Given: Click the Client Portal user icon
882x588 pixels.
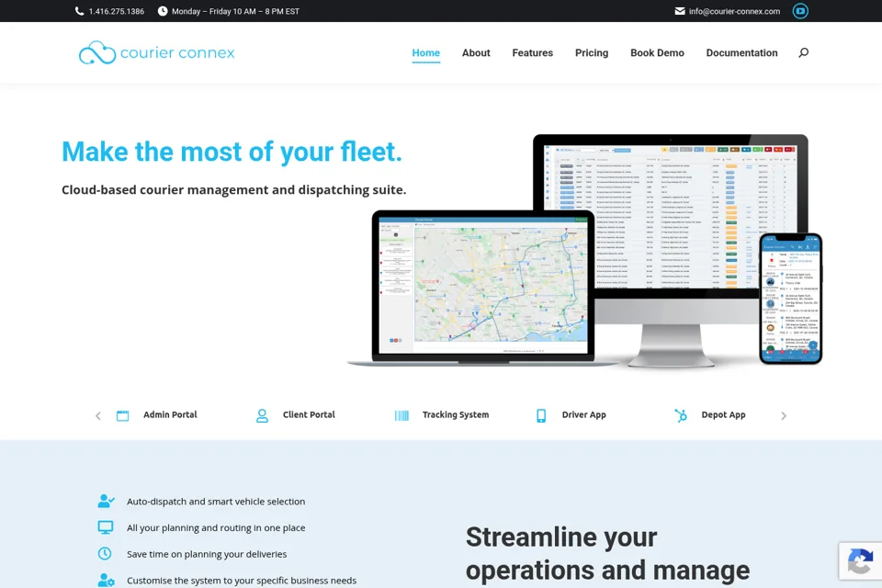Looking at the screenshot, I should (x=262, y=415).
